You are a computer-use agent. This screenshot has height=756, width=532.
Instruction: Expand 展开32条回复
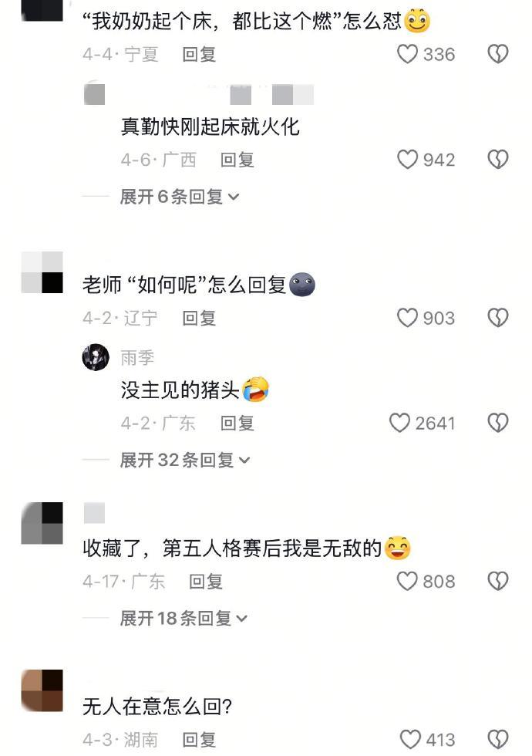(x=185, y=460)
